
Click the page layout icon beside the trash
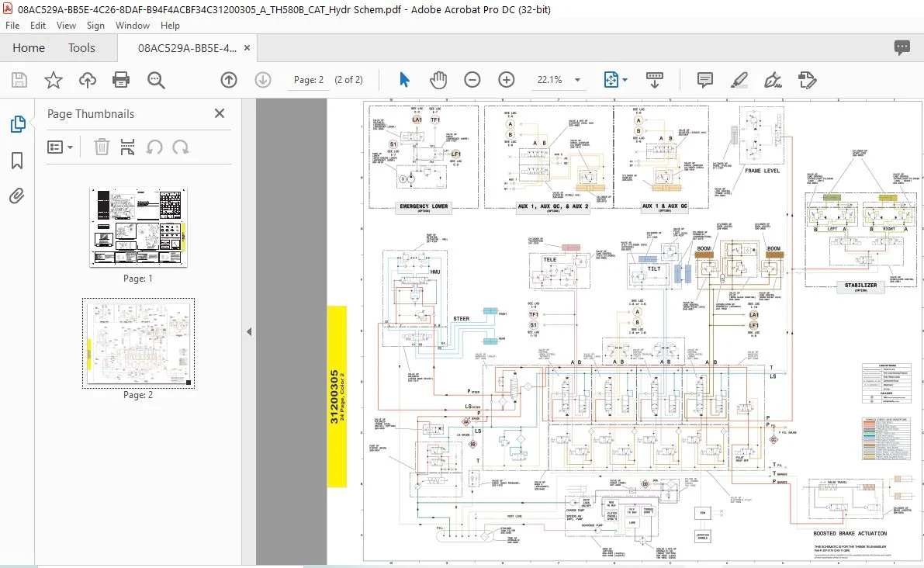point(127,147)
